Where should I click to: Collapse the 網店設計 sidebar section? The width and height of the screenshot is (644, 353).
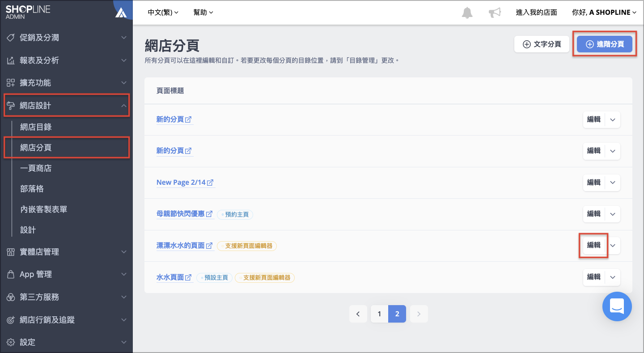(x=124, y=106)
